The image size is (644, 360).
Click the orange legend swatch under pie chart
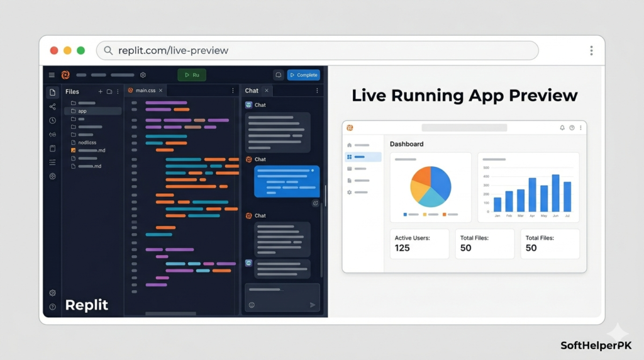point(445,215)
